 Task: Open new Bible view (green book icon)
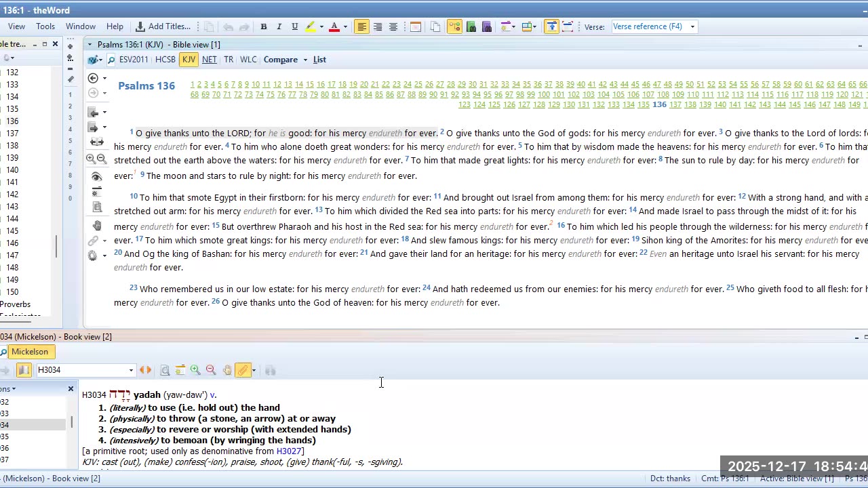tap(471, 26)
